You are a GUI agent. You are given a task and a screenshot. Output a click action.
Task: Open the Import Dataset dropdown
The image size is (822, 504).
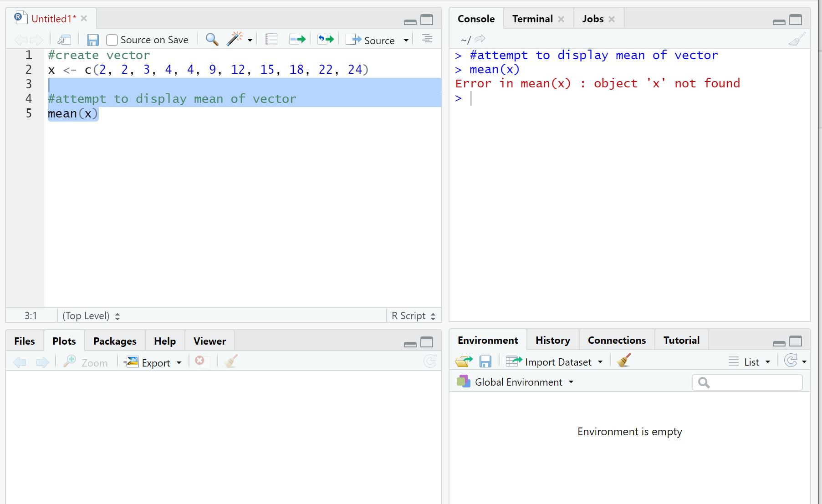(554, 362)
